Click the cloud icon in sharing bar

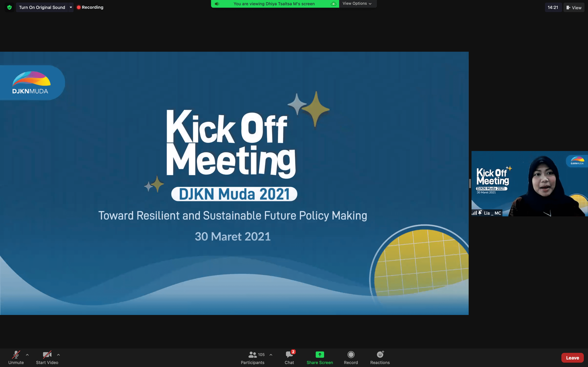[x=333, y=4]
